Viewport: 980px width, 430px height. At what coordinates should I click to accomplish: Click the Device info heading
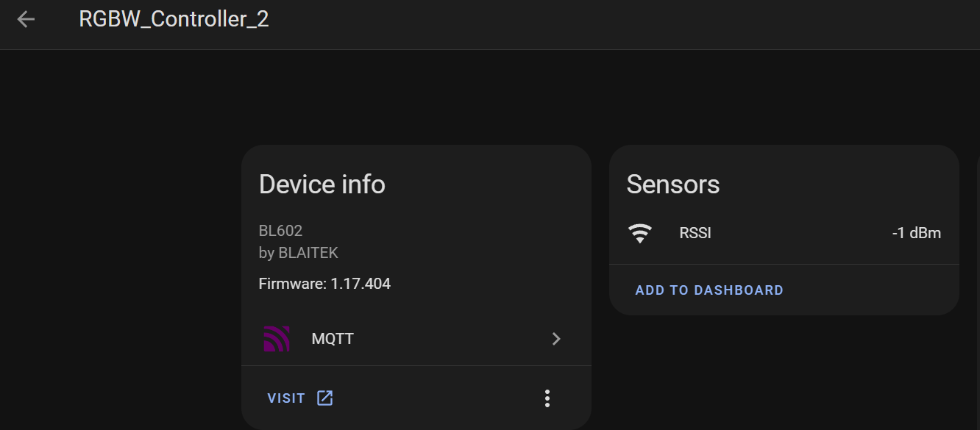pyautogui.click(x=322, y=184)
